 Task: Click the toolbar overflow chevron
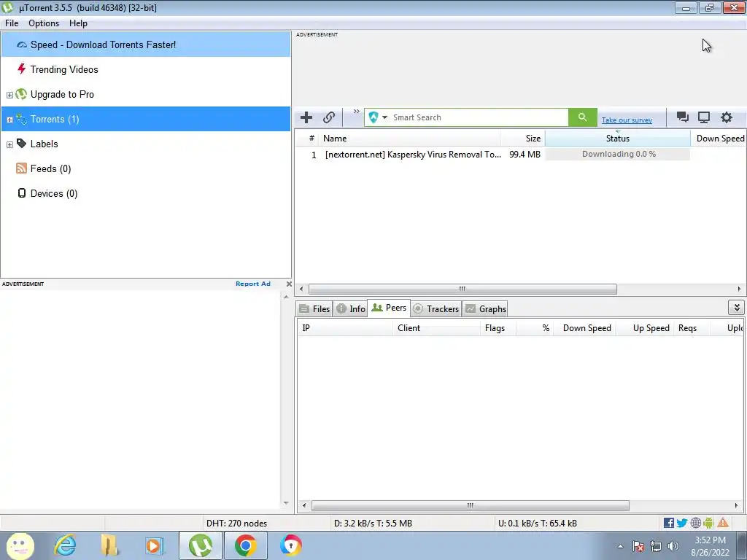click(356, 112)
